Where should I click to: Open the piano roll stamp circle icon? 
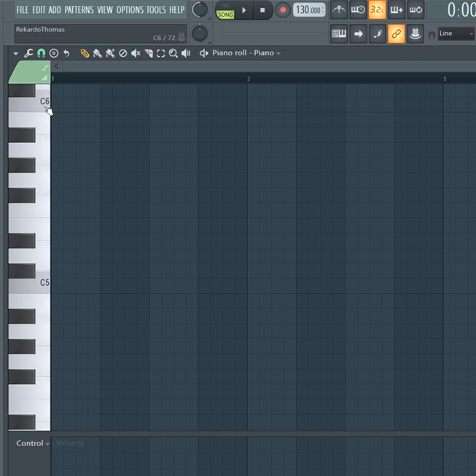[x=54, y=53]
